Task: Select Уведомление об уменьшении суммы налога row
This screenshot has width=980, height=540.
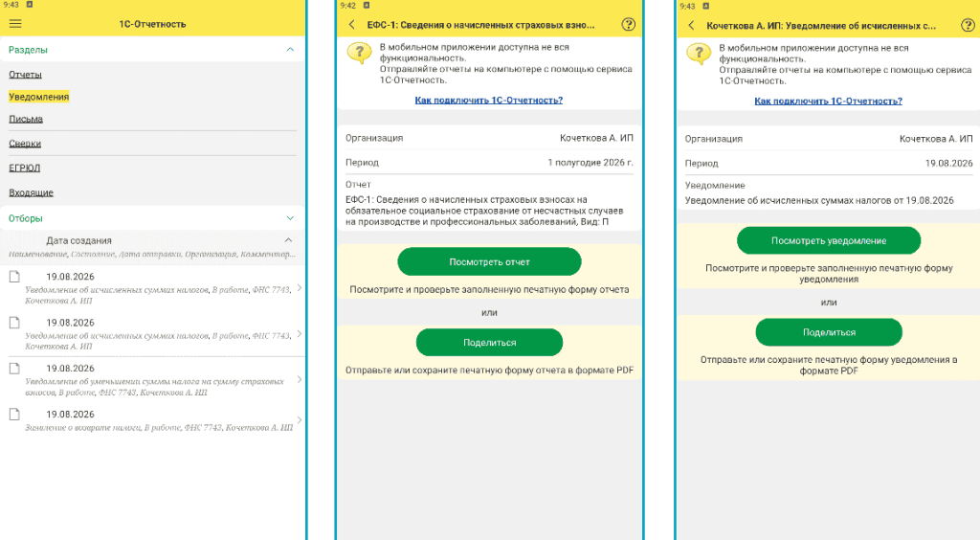Action: click(x=152, y=380)
